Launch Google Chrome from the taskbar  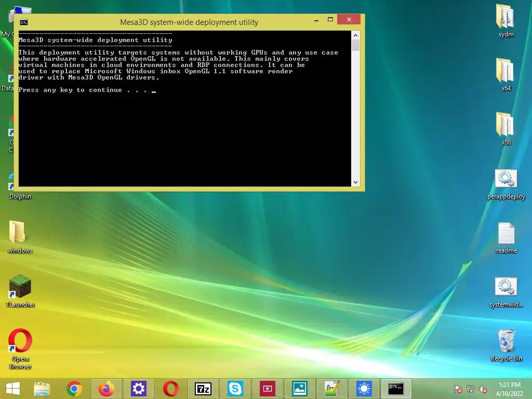click(74, 389)
